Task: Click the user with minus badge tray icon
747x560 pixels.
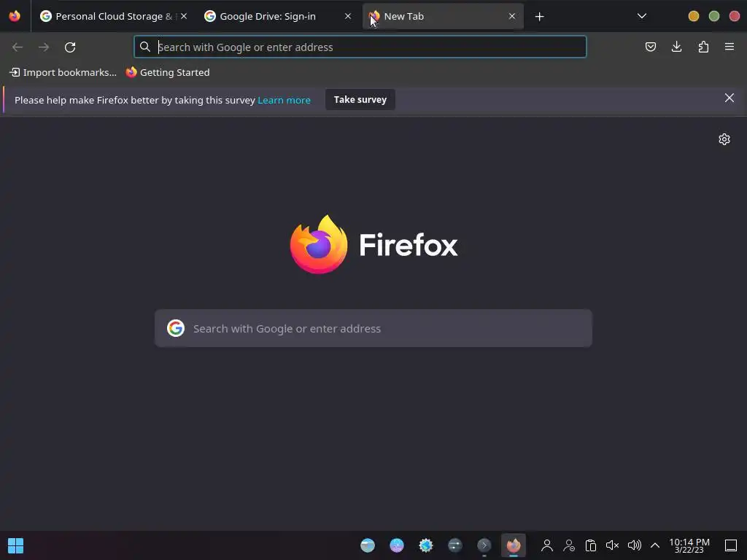Action: click(569, 545)
